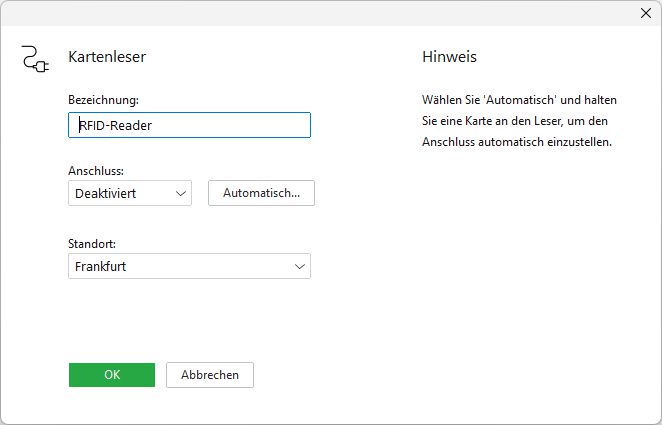Expand the Anschluss combo box arrow
The height and width of the screenshot is (425, 662).
tap(181, 193)
